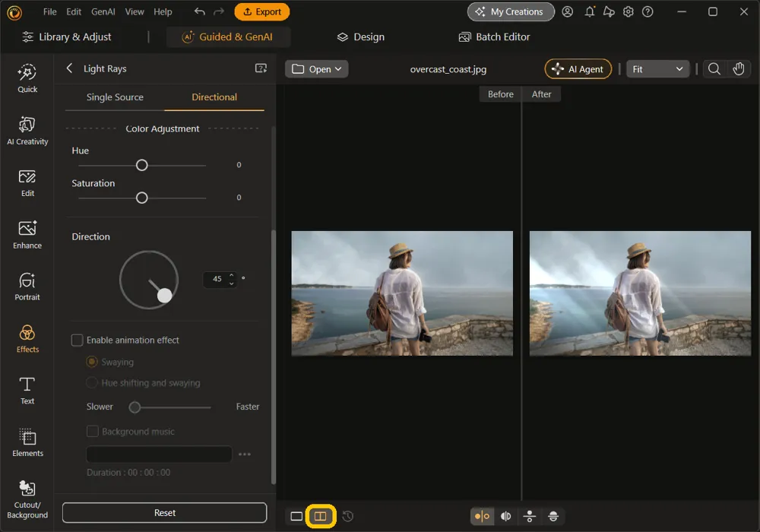
Task: Open the edit history icon
Action: pyautogui.click(x=347, y=516)
